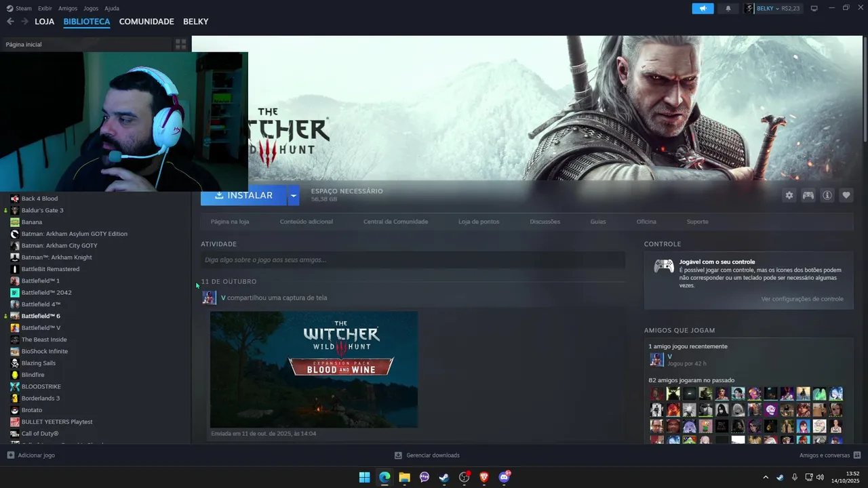The width and height of the screenshot is (868, 488).
Task: Open the Ajuda menu
Action: (112, 8)
